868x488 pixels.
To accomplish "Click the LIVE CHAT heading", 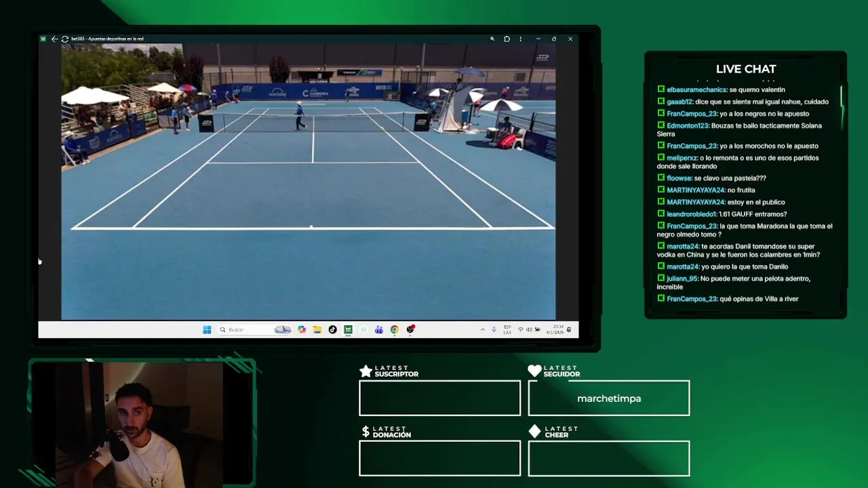I will click(746, 69).
